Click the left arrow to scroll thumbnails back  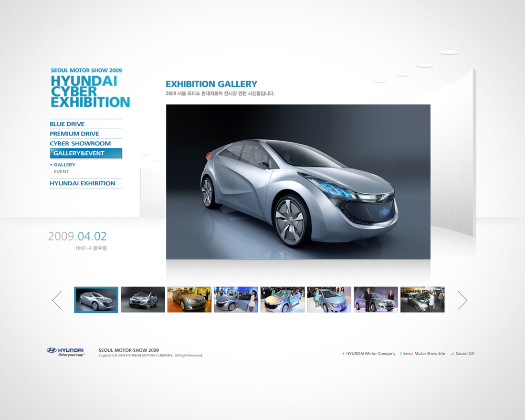(x=57, y=300)
